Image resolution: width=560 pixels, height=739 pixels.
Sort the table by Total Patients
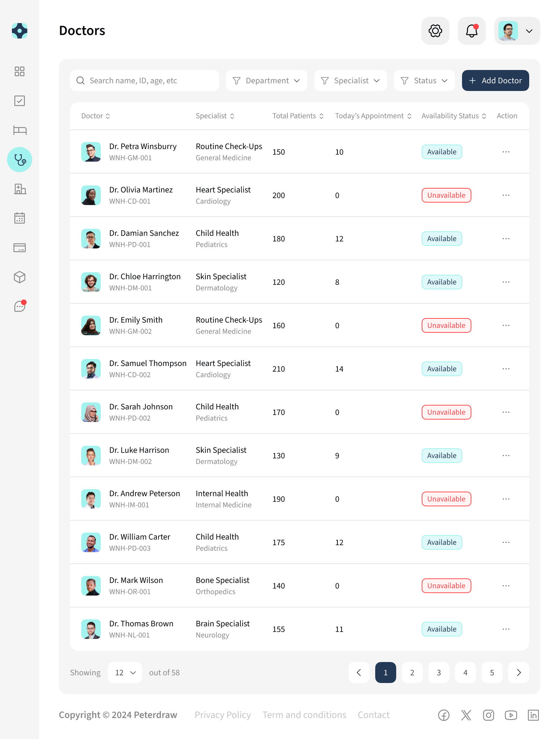pyautogui.click(x=297, y=116)
